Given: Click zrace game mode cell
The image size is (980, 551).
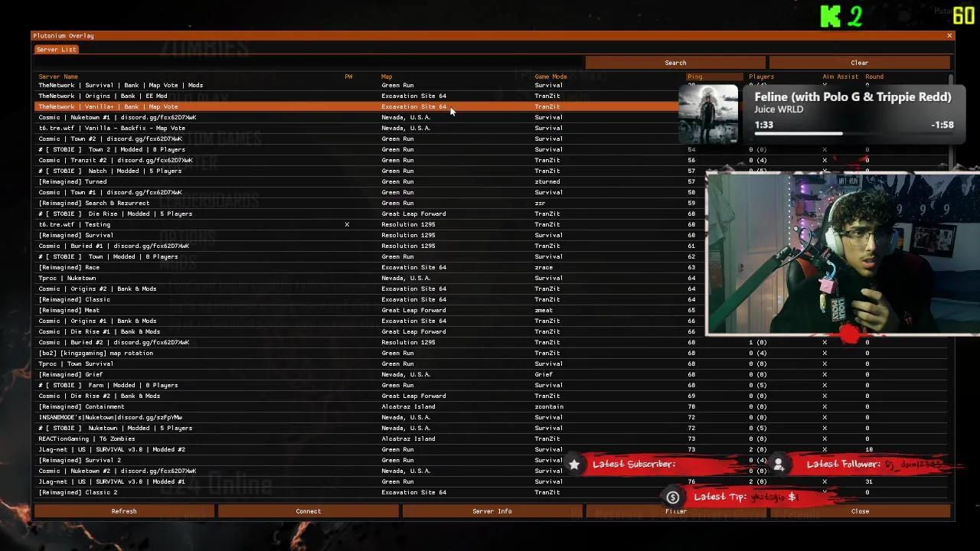Looking at the screenshot, I should point(544,267).
